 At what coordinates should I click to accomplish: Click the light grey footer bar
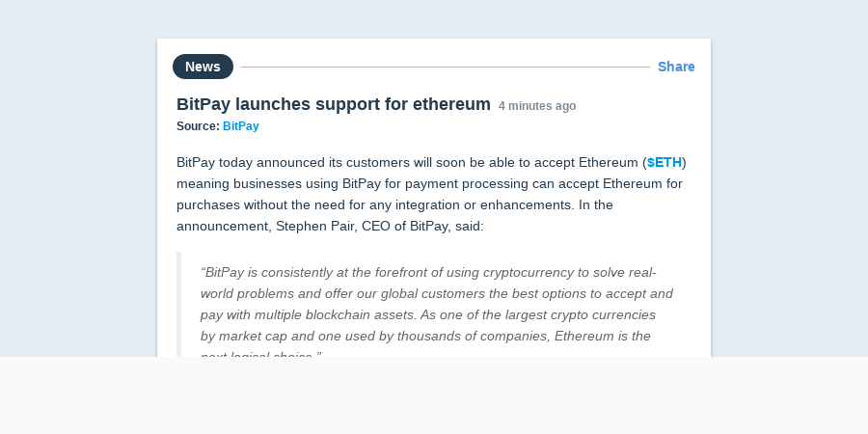pos(434,395)
